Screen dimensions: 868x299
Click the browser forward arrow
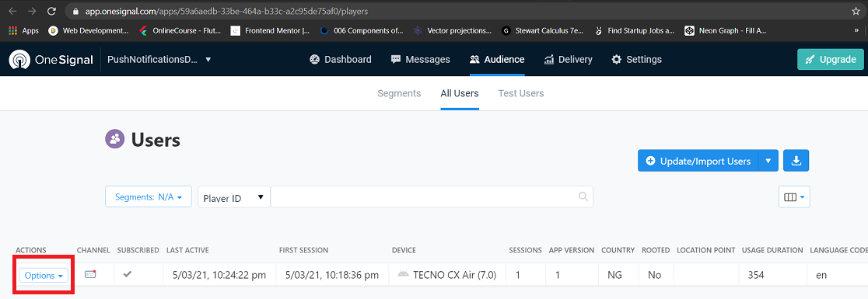[32, 11]
